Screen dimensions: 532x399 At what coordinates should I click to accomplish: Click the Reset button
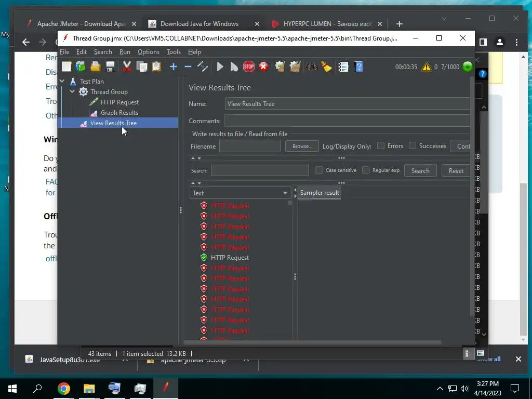click(456, 170)
